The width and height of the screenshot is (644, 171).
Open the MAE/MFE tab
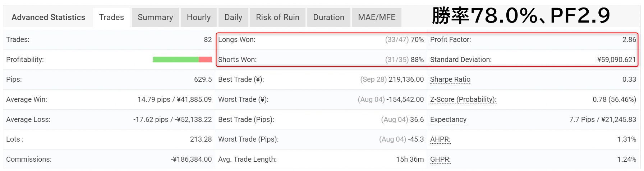coord(377,17)
